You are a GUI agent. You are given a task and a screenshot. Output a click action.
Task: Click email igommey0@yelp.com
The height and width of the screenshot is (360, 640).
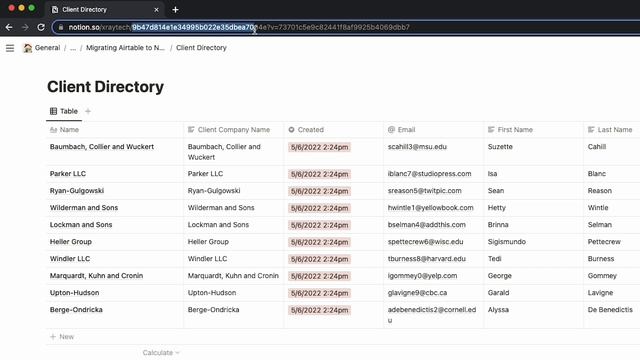pyautogui.click(x=422, y=276)
